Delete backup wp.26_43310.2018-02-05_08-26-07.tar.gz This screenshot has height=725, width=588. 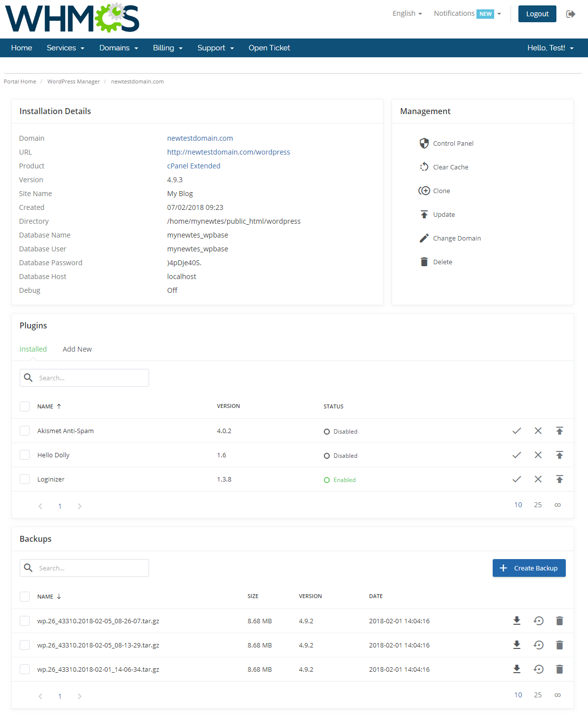tap(559, 621)
